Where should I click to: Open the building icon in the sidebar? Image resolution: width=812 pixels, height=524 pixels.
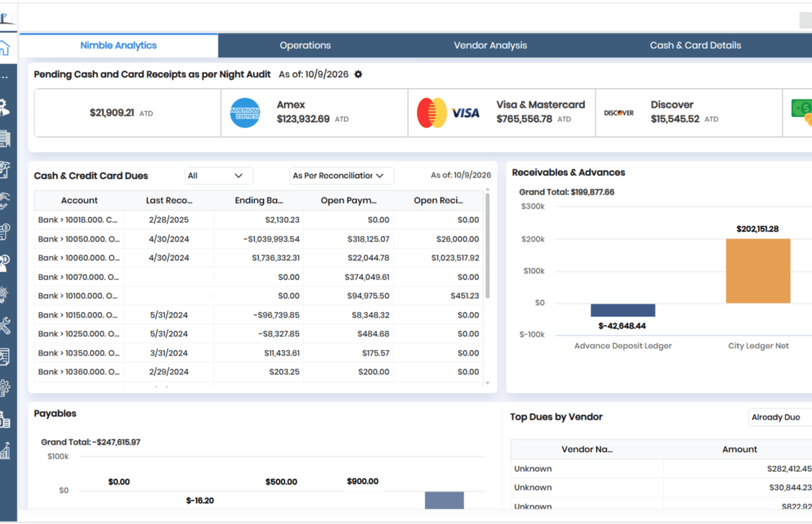pyautogui.click(x=5, y=139)
